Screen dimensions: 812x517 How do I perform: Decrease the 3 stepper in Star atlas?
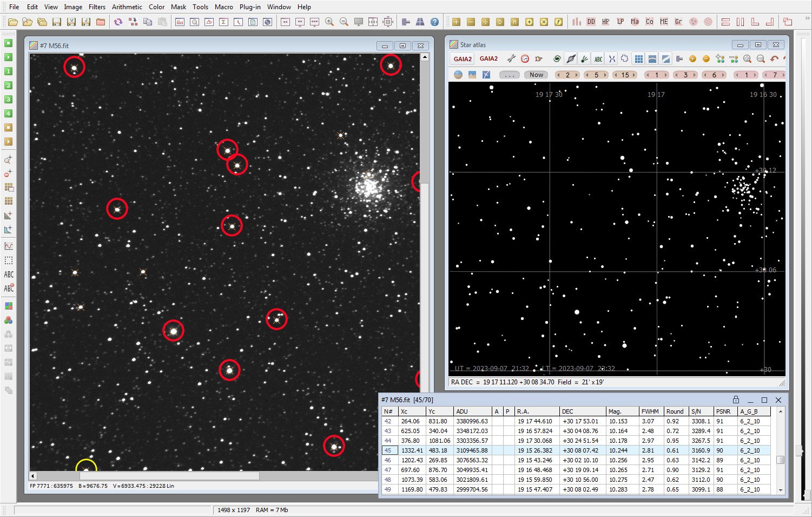pyautogui.click(x=676, y=75)
